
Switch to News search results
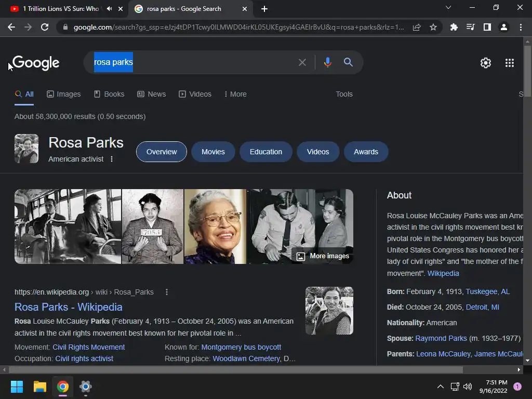click(151, 94)
